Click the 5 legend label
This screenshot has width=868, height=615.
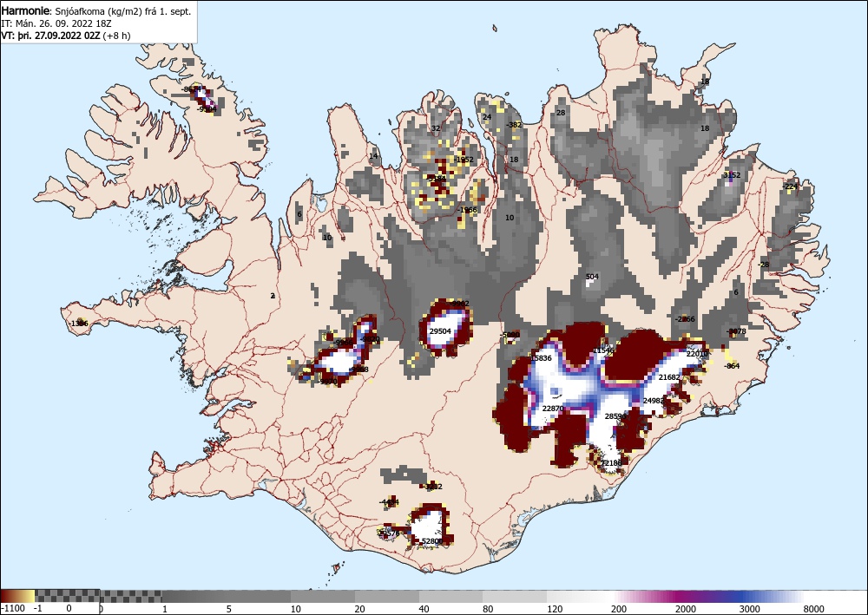pyautogui.click(x=228, y=608)
